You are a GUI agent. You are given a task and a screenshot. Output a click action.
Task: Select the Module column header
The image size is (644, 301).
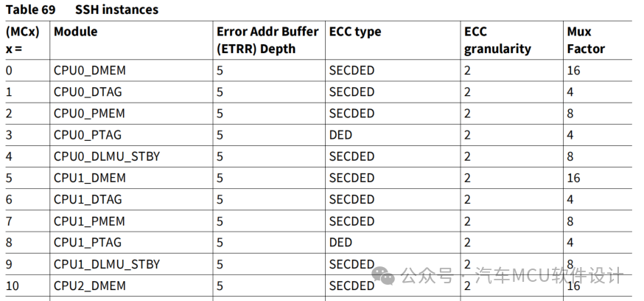click(x=76, y=32)
